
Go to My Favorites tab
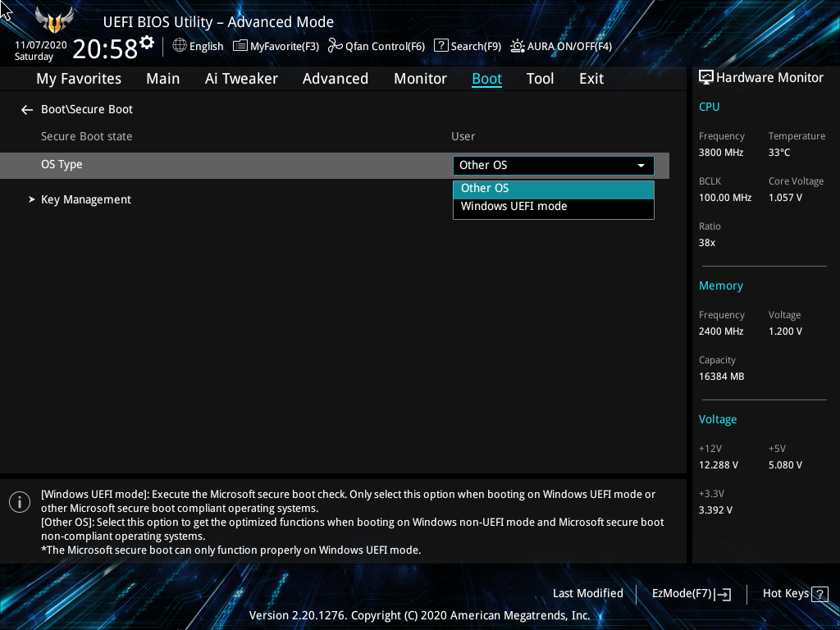click(79, 79)
